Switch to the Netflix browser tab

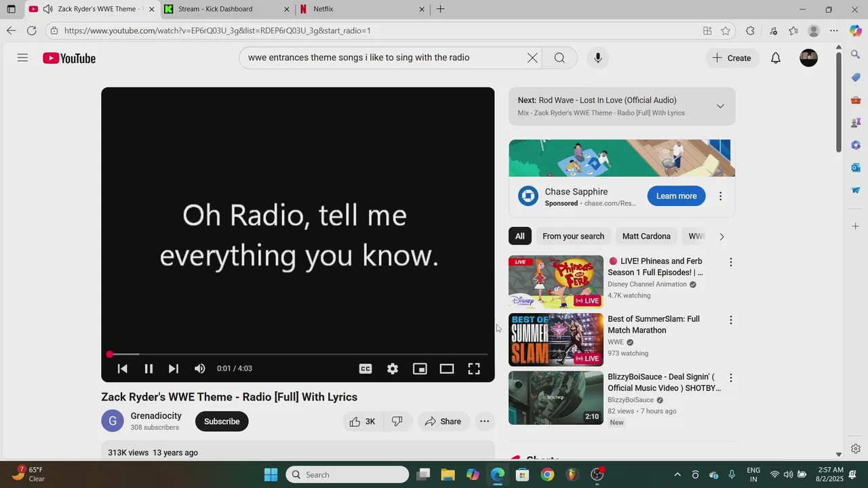pos(362,9)
